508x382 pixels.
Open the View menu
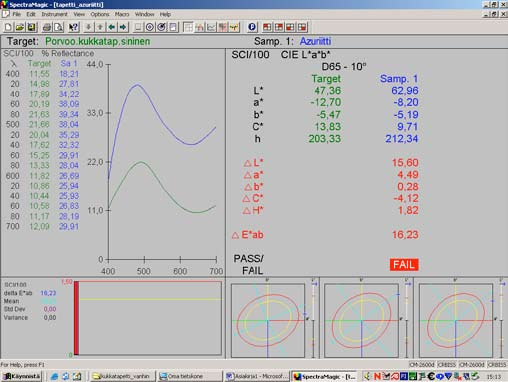79,14
